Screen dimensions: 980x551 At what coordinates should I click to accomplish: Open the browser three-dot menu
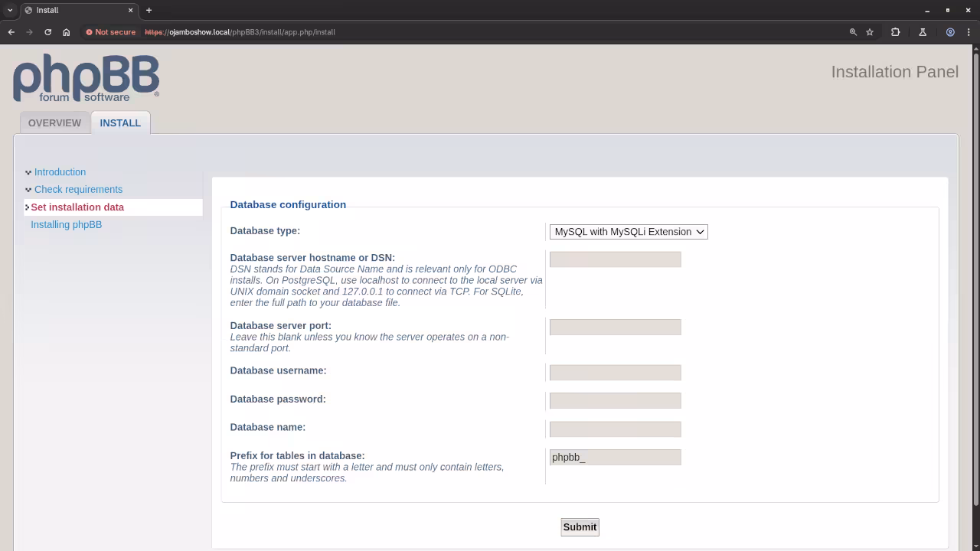point(969,32)
